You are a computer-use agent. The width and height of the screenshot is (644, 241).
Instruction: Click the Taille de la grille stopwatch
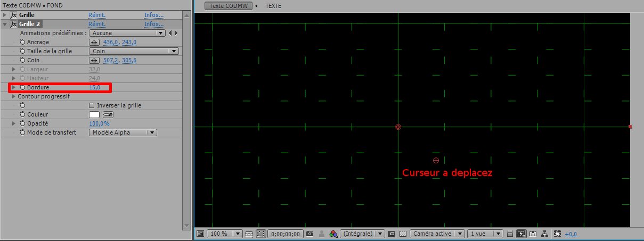[22, 51]
